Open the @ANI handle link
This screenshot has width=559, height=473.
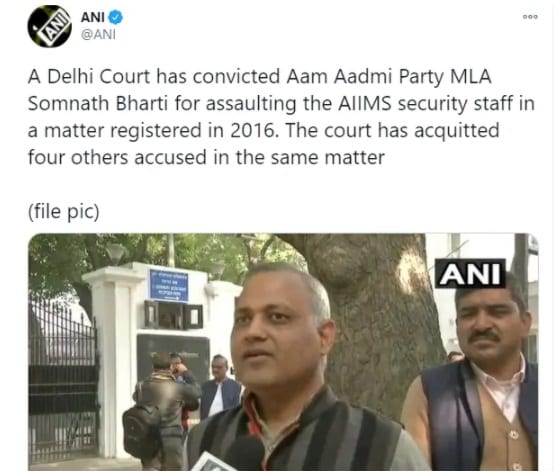98,35
